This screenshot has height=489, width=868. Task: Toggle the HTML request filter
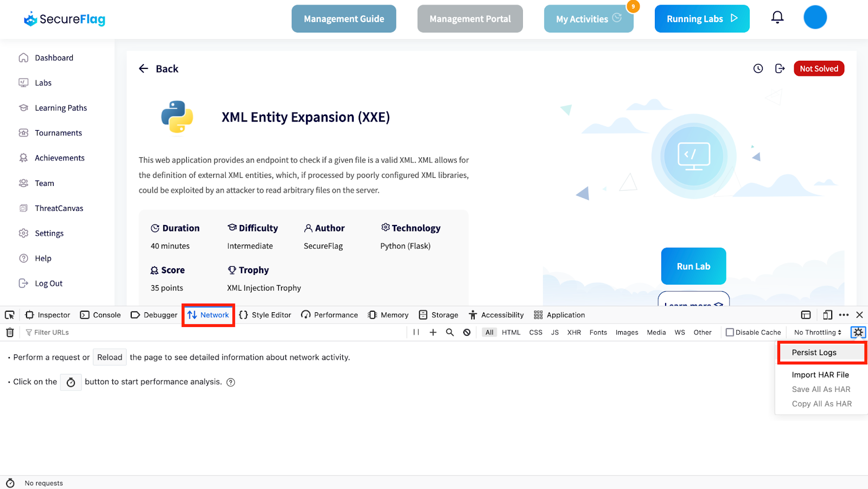click(511, 332)
